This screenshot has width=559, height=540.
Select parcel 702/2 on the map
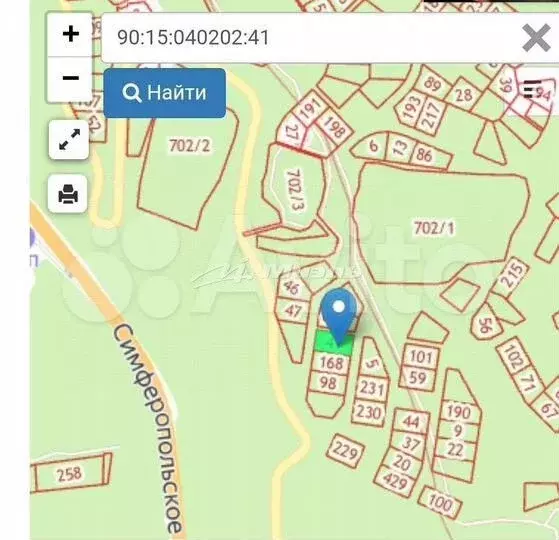tap(190, 145)
